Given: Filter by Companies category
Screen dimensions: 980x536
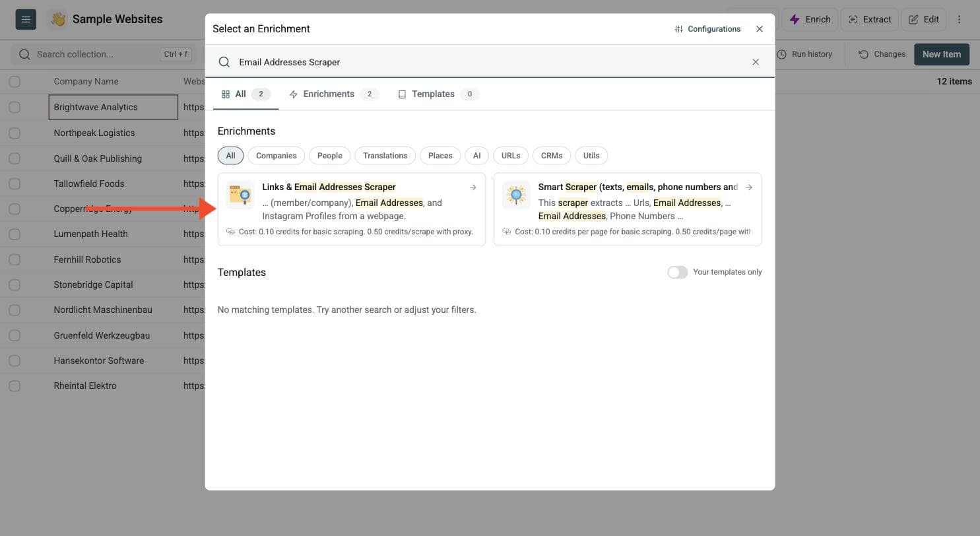Looking at the screenshot, I should tap(276, 156).
